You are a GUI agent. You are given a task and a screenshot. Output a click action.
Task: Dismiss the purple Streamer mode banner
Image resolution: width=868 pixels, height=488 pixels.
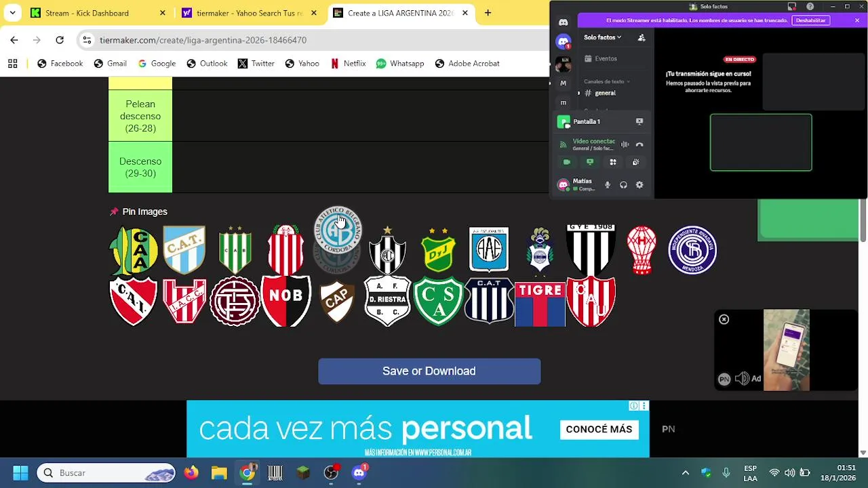(857, 20)
